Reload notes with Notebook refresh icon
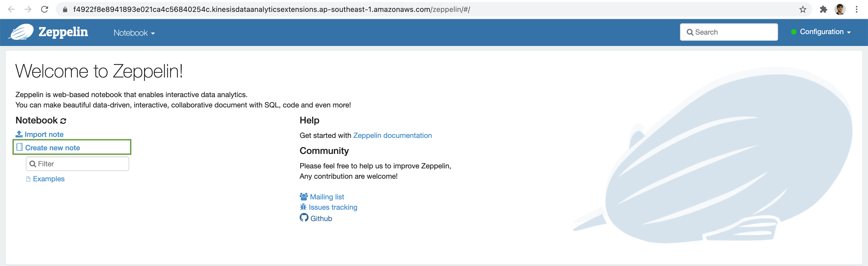 pos(63,121)
